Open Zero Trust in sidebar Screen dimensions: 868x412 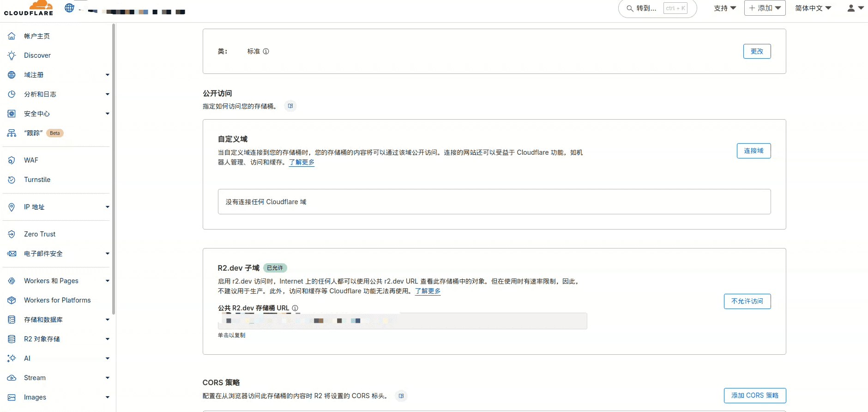(x=40, y=234)
